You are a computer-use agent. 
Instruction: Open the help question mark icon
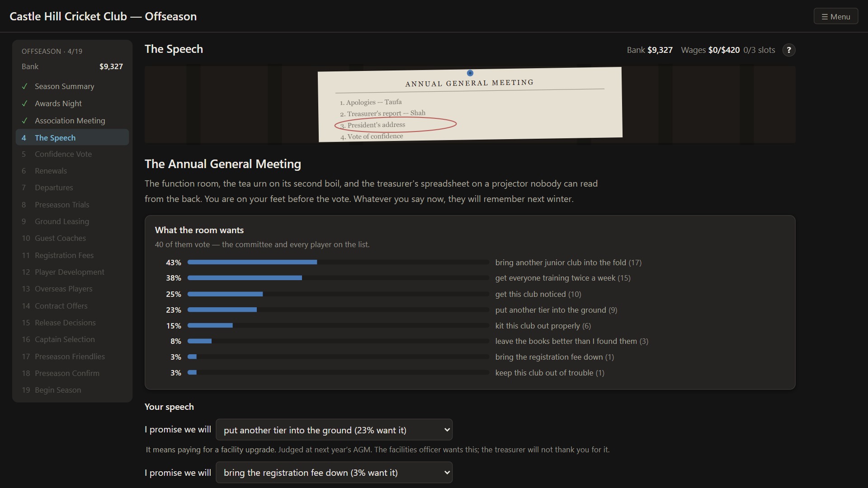pos(789,50)
